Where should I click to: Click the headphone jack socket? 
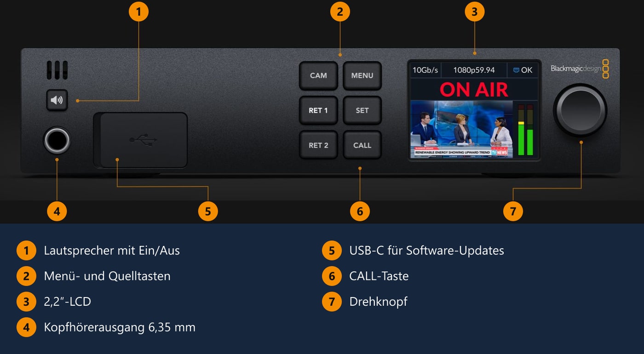(x=57, y=141)
